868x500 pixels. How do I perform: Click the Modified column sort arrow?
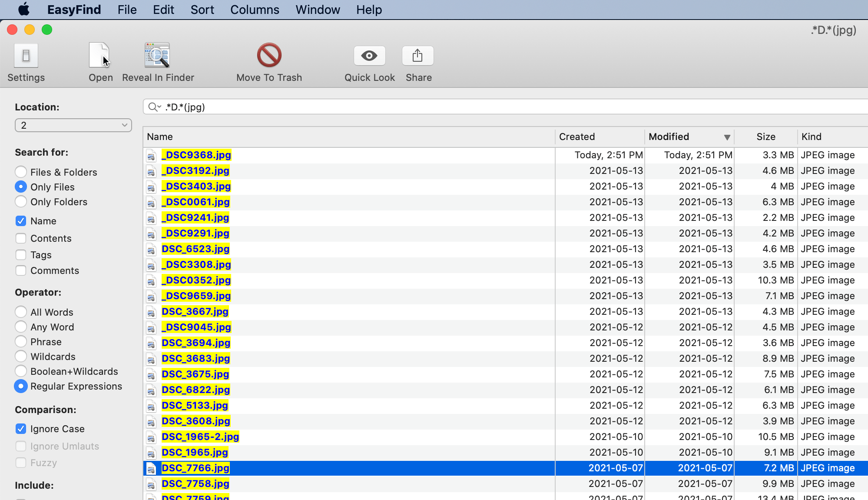tap(727, 137)
